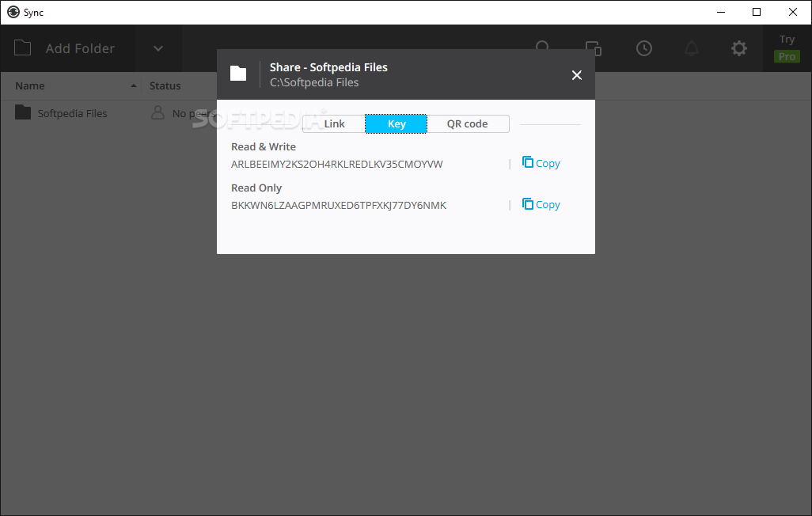The image size is (812, 516).
Task: Close the Share dialog
Action: [x=576, y=75]
